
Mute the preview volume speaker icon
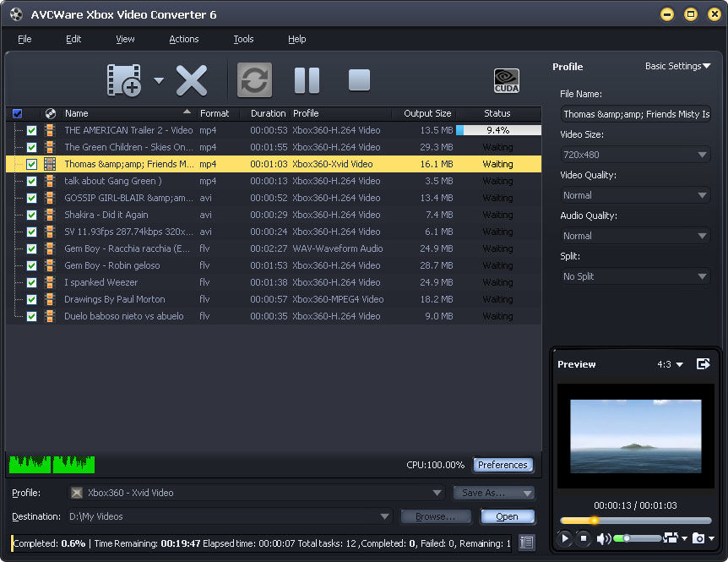click(604, 538)
